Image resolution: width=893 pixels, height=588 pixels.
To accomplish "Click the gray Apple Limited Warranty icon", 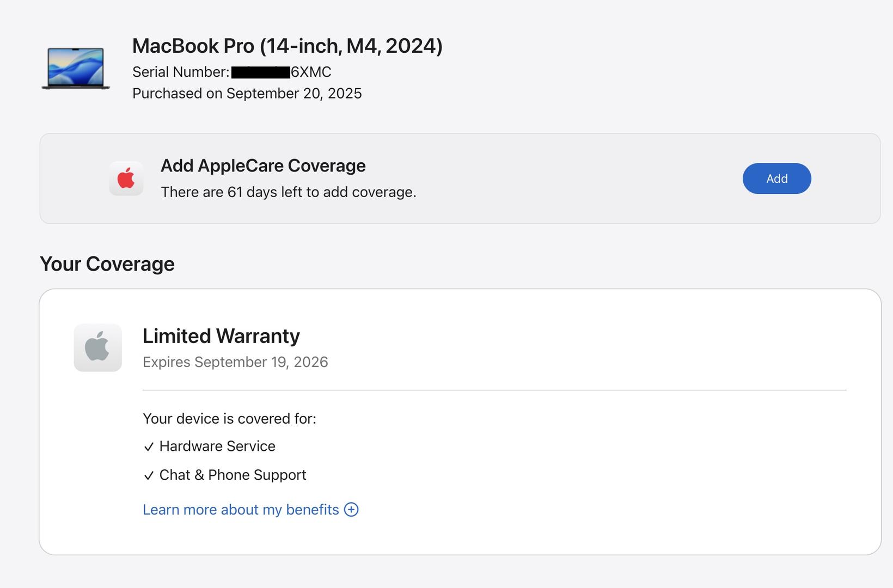I will pos(98,348).
